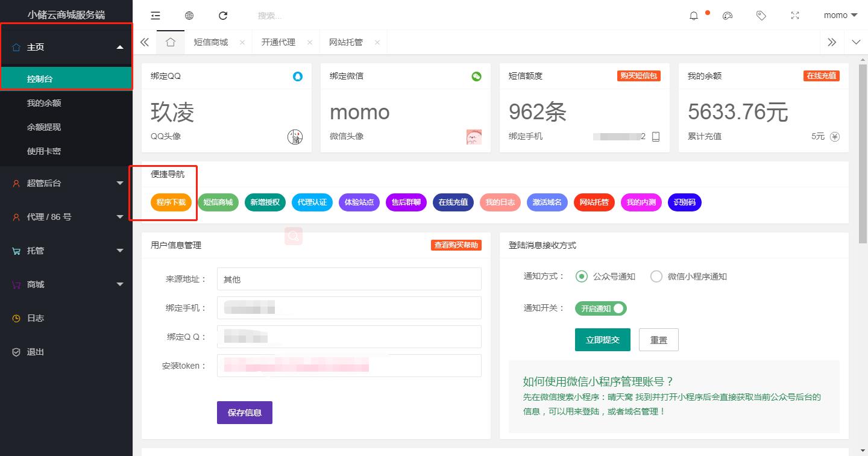
Task: Switch to the 开通代理 tab
Action: 278,42
